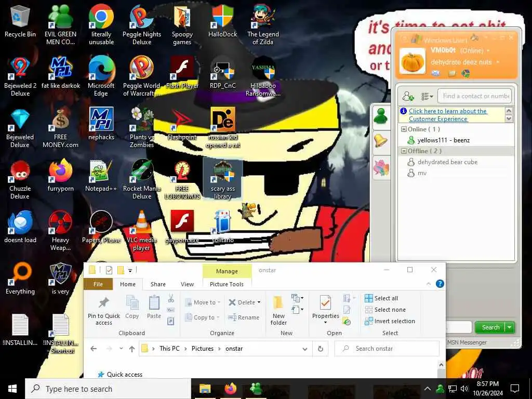Click the green Search button in Messenger
Image resolution: width=532 pixels, height=399 pixels.
490,327
